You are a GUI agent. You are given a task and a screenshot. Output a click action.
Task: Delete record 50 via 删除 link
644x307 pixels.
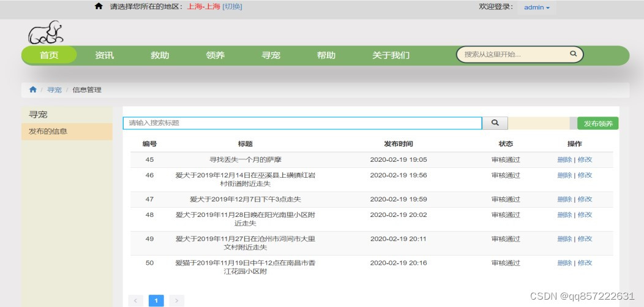(564, 263)
